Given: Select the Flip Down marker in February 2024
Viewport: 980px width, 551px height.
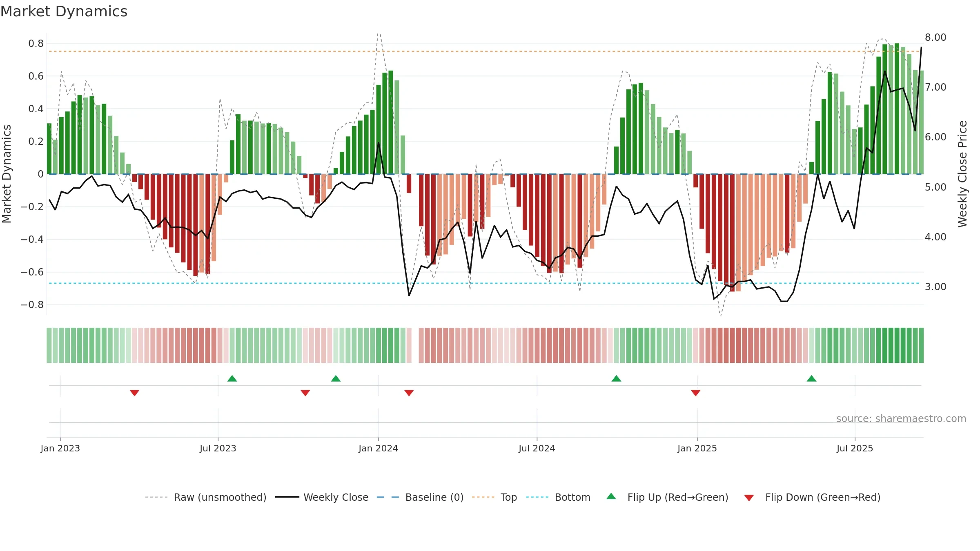Looking at the screenshot, I should (x=409, y=393).
